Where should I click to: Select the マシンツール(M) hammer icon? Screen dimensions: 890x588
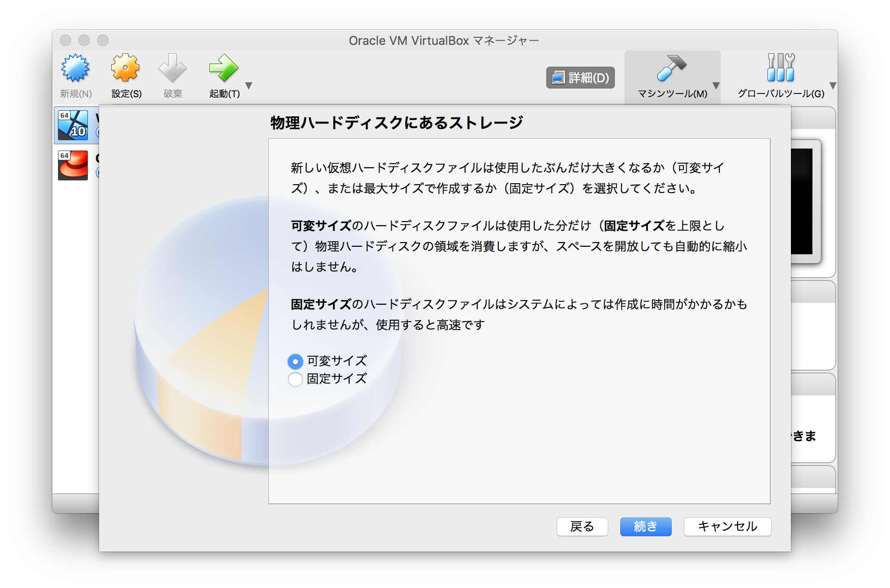pos(672,69)
